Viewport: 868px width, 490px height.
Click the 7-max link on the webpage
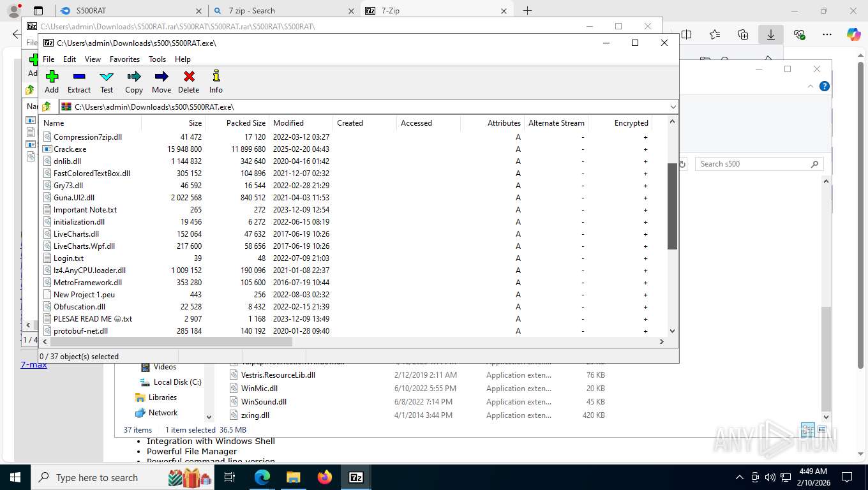coord(34,365)
